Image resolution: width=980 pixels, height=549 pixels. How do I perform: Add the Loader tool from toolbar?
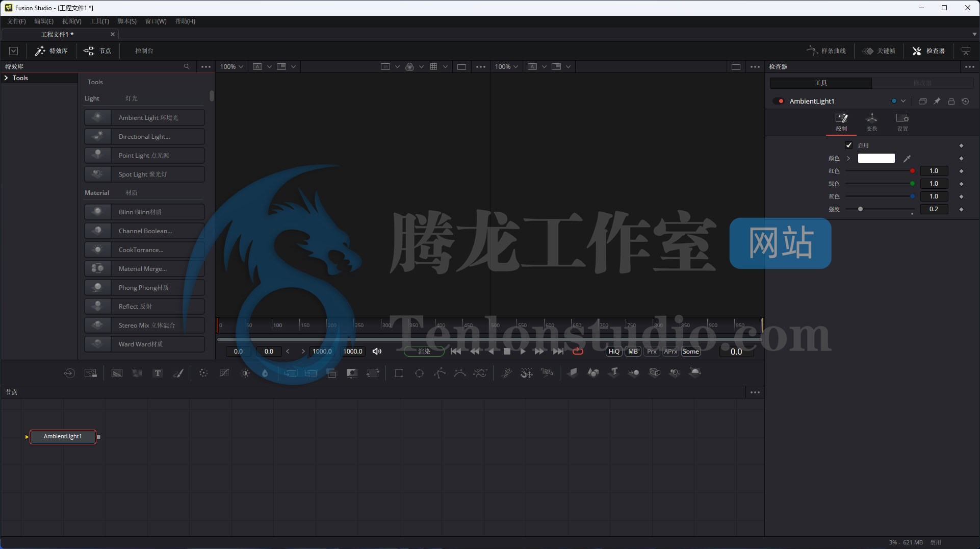coord(69,373)
